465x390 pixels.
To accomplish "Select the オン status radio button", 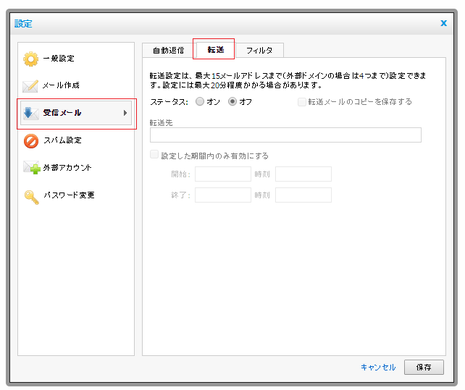I will coord(200,101).
